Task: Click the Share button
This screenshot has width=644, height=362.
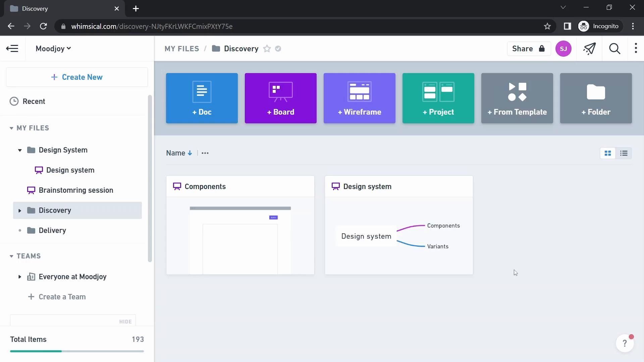Action: [x=528, y=49]
